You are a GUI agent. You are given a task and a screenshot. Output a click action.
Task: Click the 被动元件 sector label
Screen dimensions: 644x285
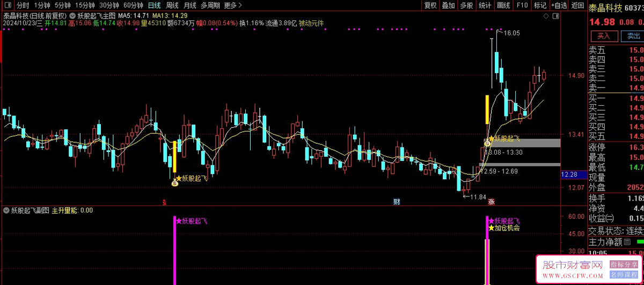pyautogui.click(x=311, y=23)
